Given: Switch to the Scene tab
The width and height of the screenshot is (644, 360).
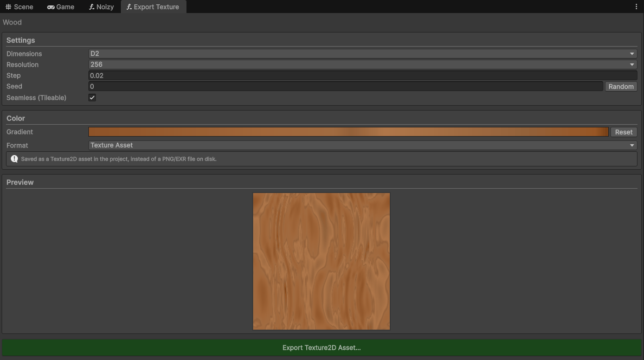Looking at the screenshot, I should coord(20,7).
